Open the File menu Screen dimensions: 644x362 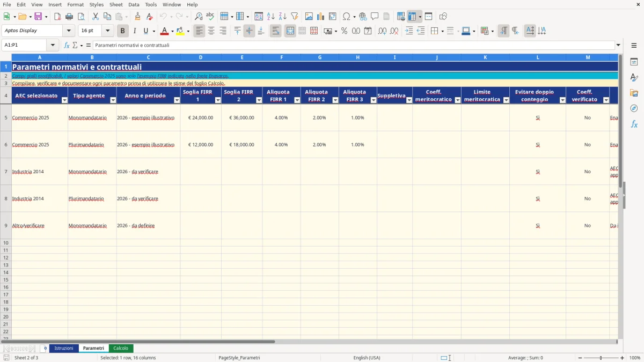(6, 4)
